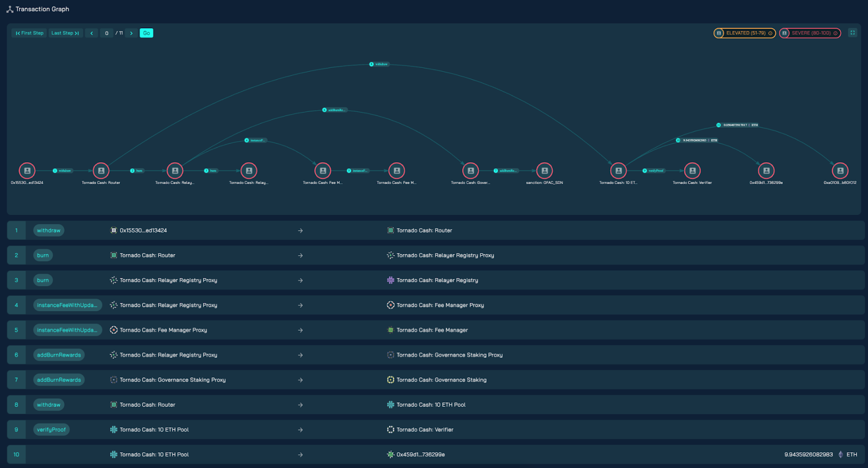Click the 0.056... ETH edge label

point(738,125)
